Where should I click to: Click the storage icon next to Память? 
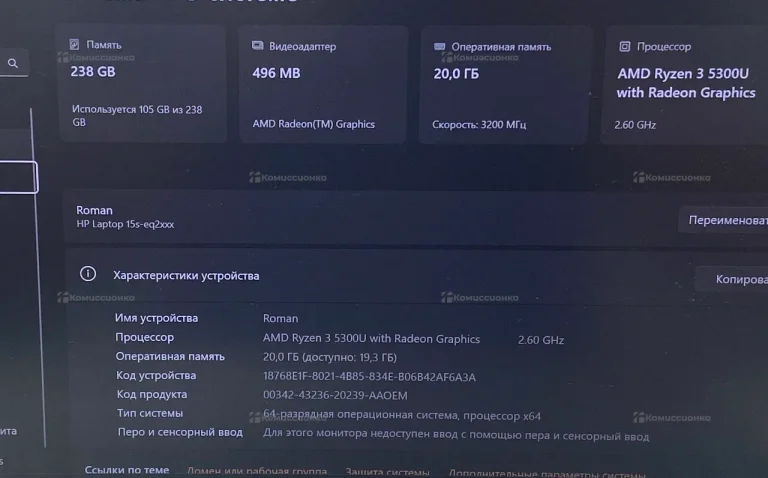(x=74, y=45)
